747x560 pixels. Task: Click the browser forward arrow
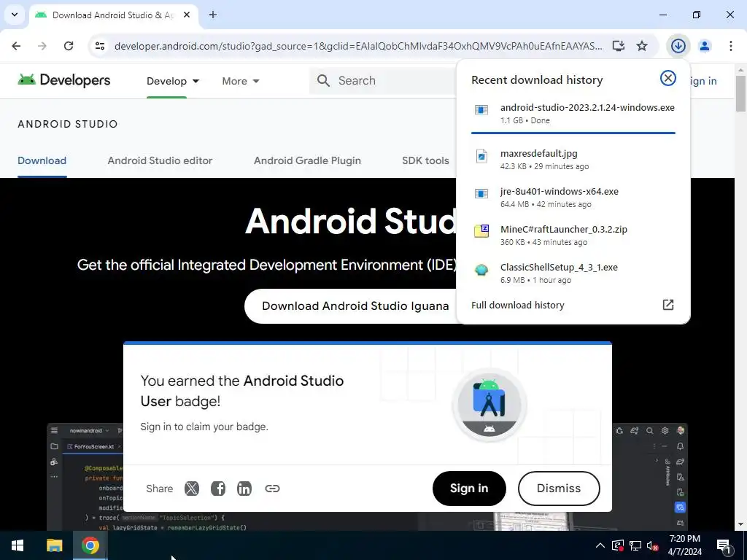[x=42, y=46]
